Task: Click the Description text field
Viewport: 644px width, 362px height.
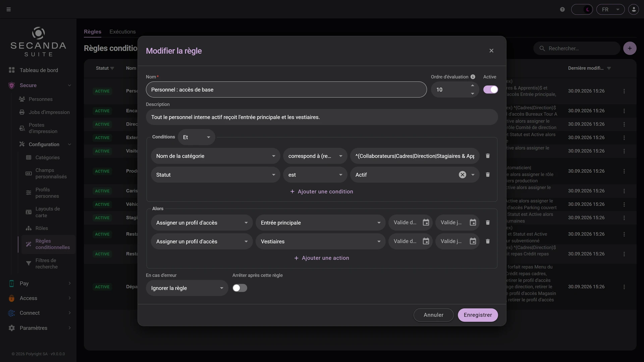Action: coord(322,117)
